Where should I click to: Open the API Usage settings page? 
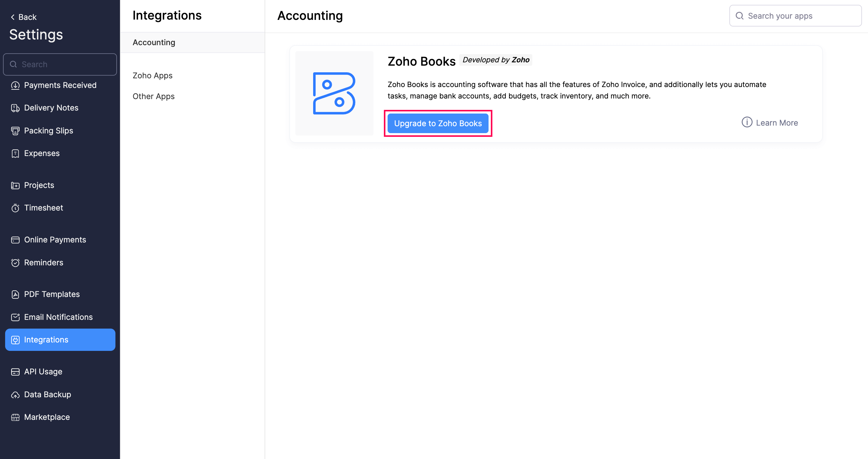coord(43,372)
